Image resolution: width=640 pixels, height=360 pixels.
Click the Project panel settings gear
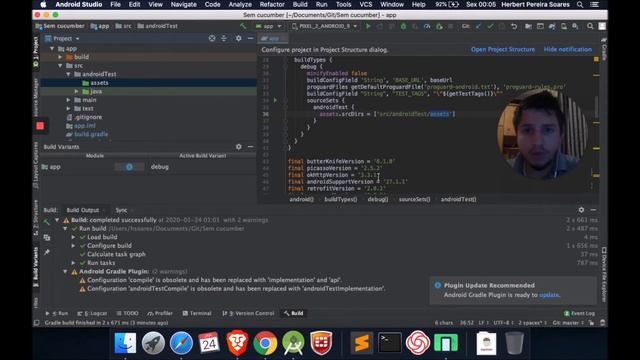coord(238,38)
